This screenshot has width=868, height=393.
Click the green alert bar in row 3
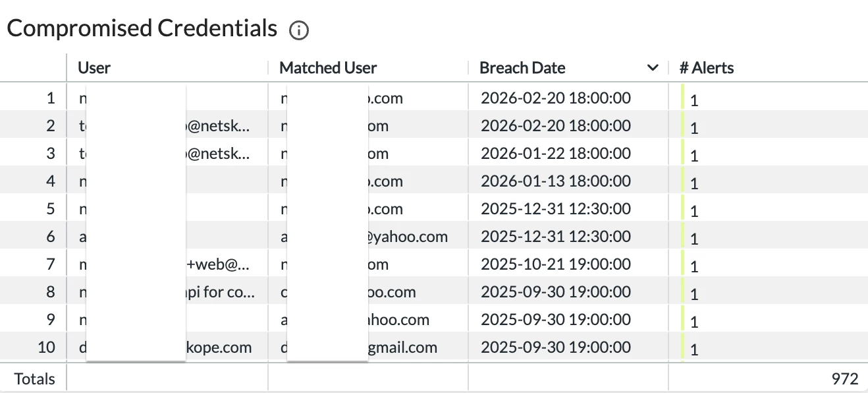click(x=683, y=154)
